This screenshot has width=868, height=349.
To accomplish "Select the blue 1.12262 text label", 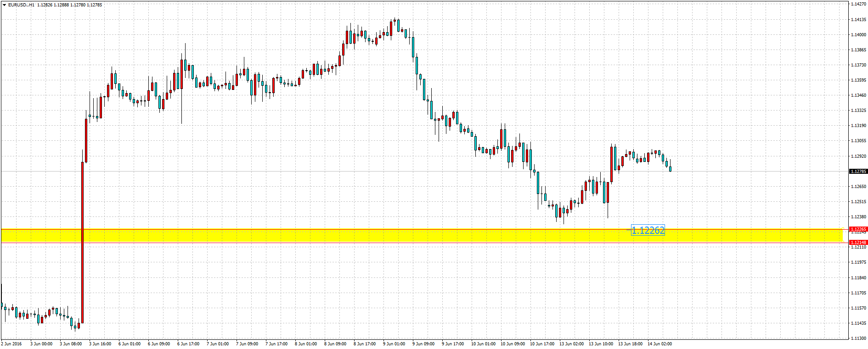I will tap(648, 231).
